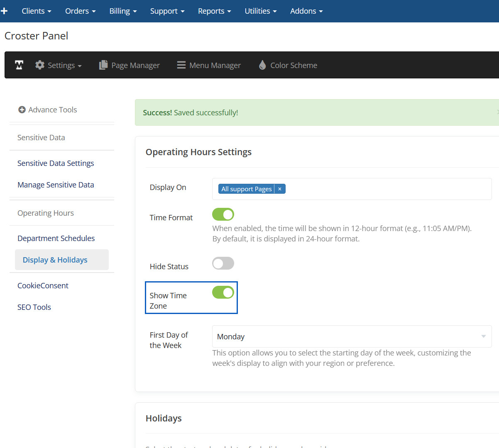Enable the Hide Status switch
The image size is (499, 448).
click(223, 263)
